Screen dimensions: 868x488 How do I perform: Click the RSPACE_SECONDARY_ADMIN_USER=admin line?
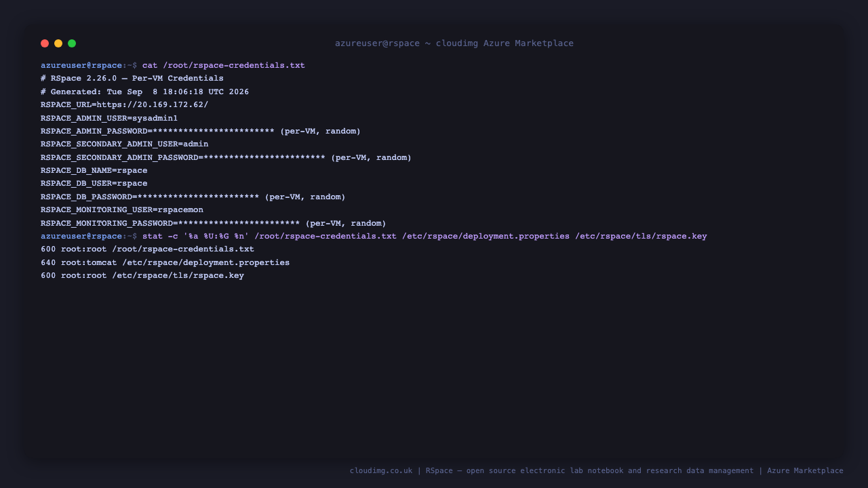click(125, 144)
